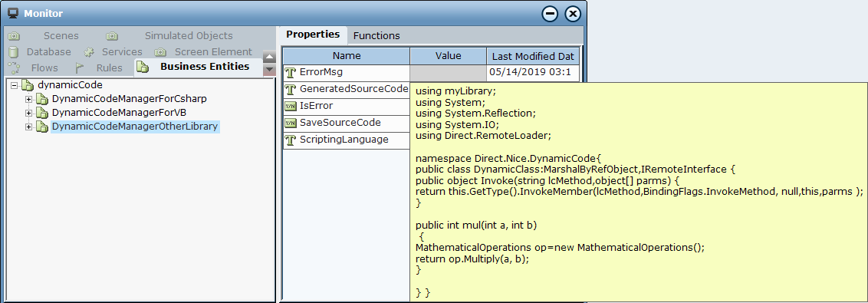The width and height of the screenshot is (868, 303).
Task: Click the Services gear icon
Action: 89,52
